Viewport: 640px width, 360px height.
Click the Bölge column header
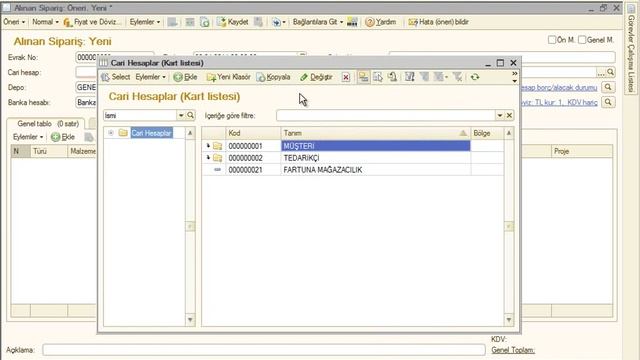(487, 133)
